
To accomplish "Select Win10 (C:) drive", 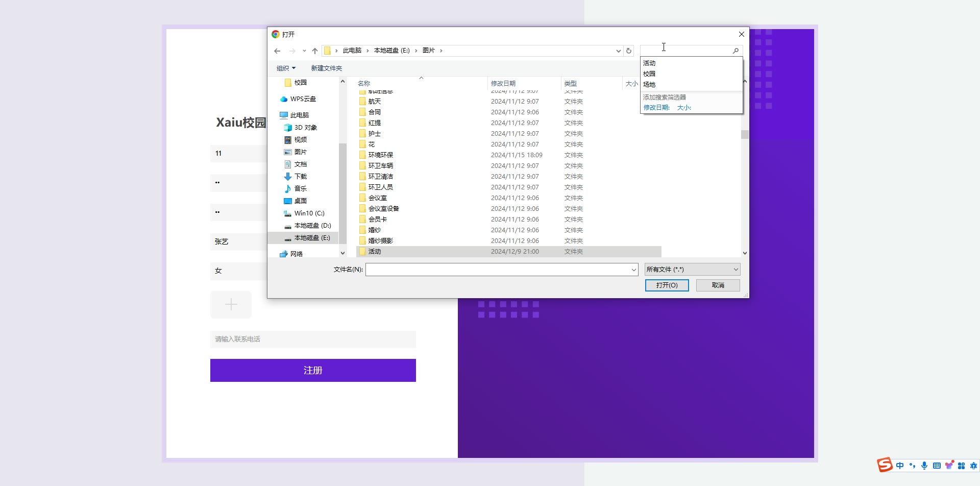I will (x=309, y=213).
